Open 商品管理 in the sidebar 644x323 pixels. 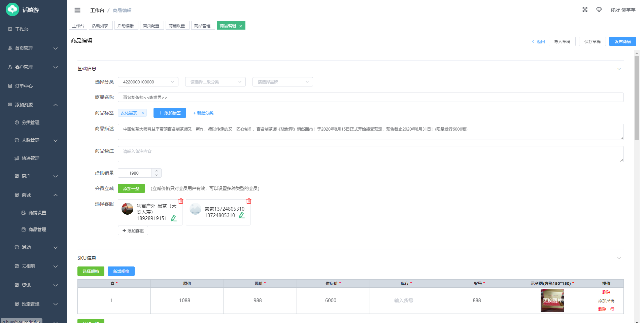point(34,229)
